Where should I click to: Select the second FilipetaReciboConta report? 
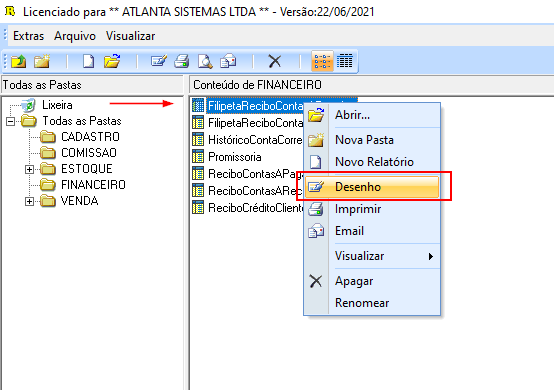pos(256,123)
